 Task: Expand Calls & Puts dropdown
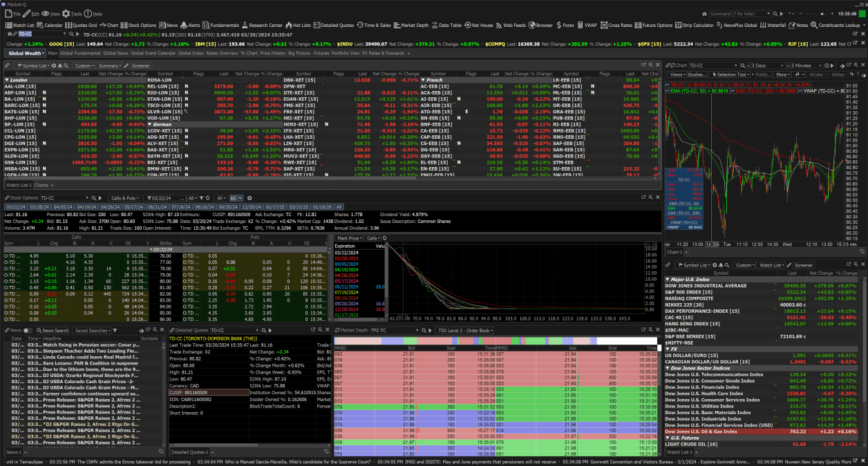coord(126,198)
